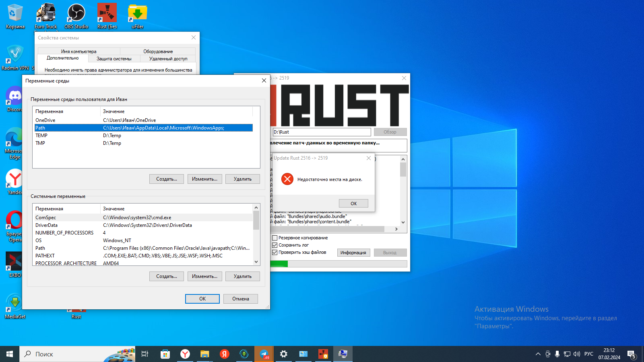Switch to the 'Защита системы' tab

(x=114, y=59)
